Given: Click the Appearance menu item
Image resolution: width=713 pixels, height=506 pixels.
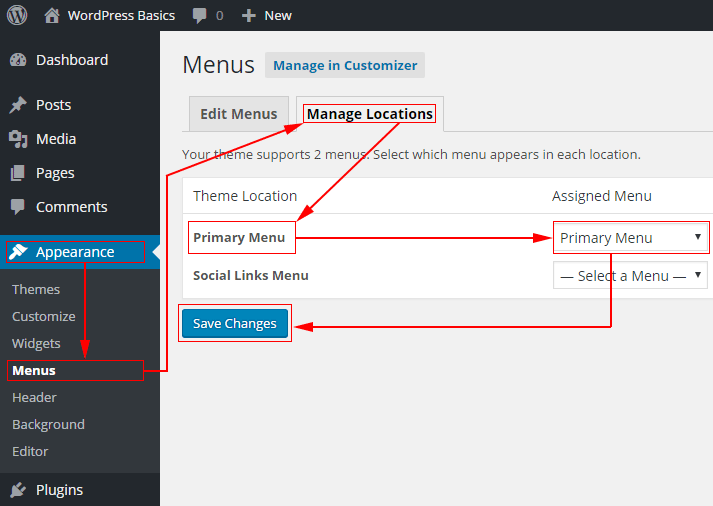Looking at the screenshot, I should (x=75, y=252).
